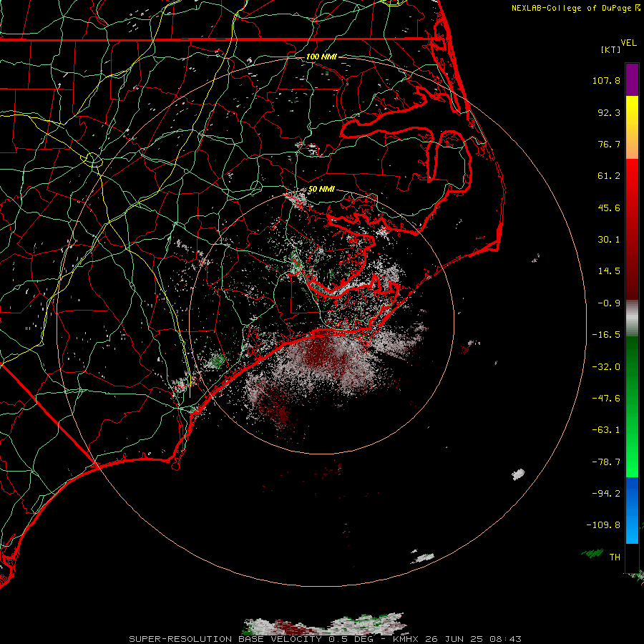
Task: Click the 50 NMI range ring label
Action: click(321, 189)
